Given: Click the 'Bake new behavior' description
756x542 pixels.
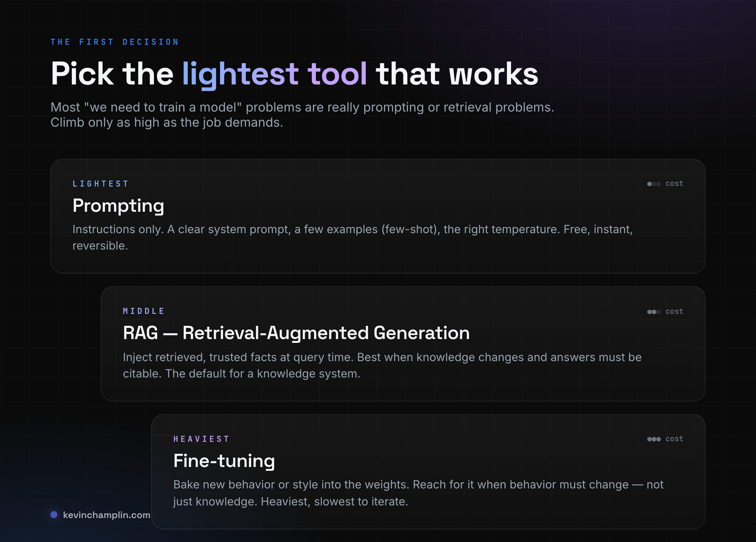Looking at the screenshot, I should 418,493.
